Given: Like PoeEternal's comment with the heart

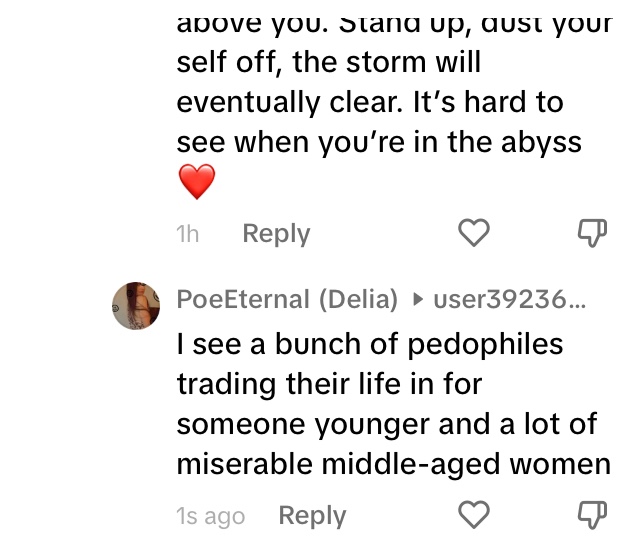Looking at the screenshot, I should tap(473, 516).
